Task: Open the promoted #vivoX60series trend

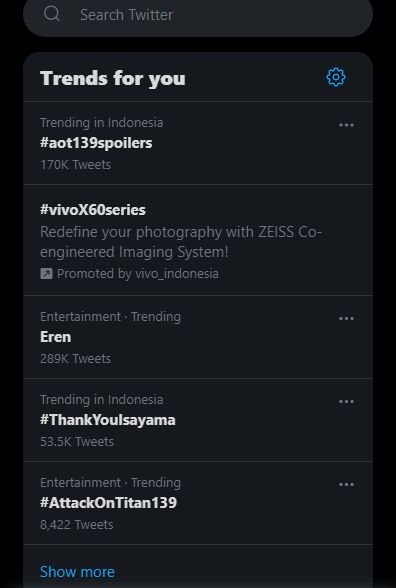Action: (x=198, y=240)
